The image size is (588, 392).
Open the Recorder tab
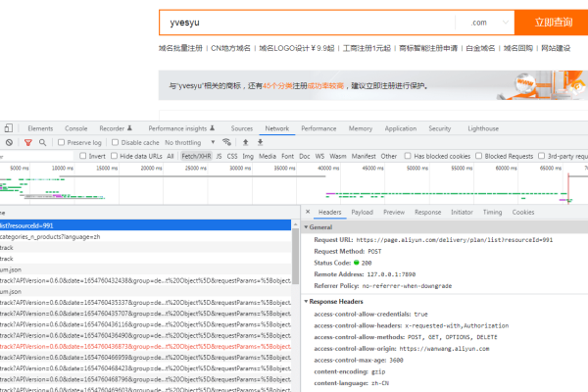pos(116,128)
